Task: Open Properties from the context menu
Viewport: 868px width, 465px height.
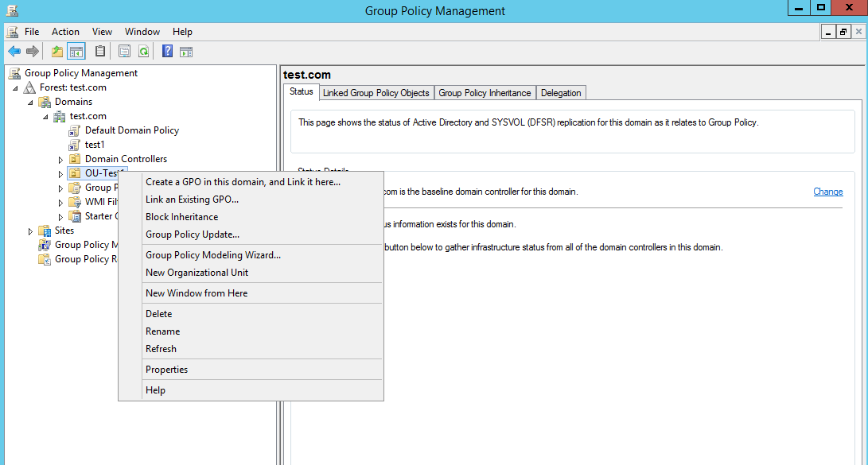Action: pos(251,370)
